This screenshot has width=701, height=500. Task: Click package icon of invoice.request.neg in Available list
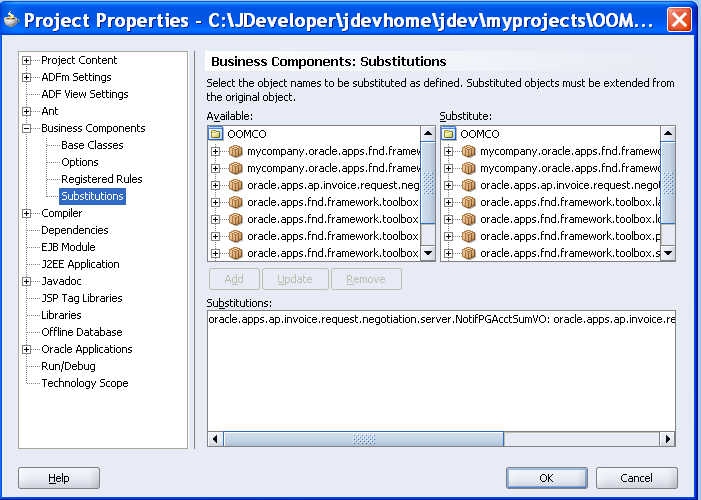[235, 185]
